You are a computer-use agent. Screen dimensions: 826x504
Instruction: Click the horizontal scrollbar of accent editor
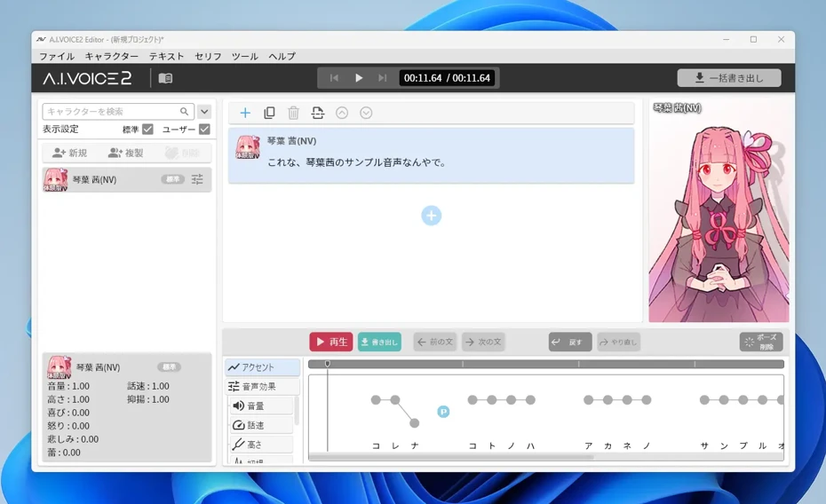(451, 457)
